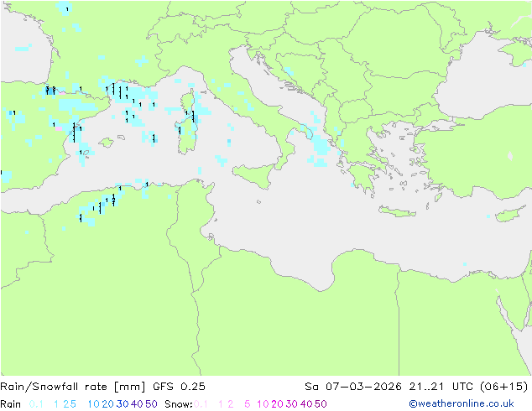
Task: Select the snow legend 50 value
Action: pos(321,404)
